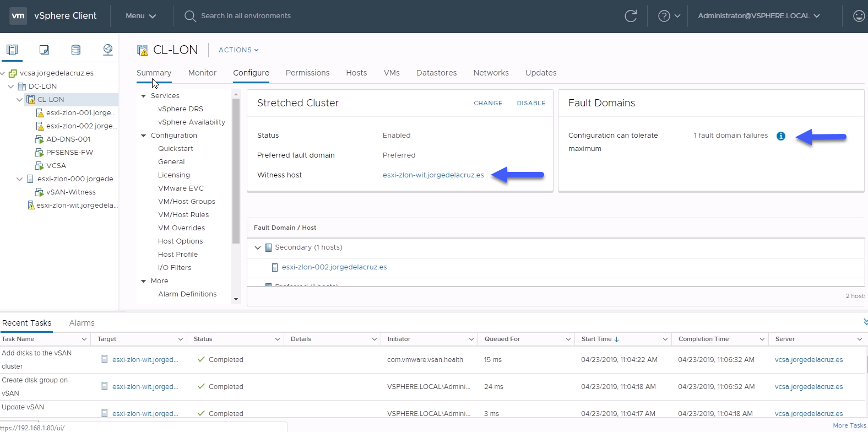
Task: Open Task Name column filter dropdown
Action: [84, 339]
